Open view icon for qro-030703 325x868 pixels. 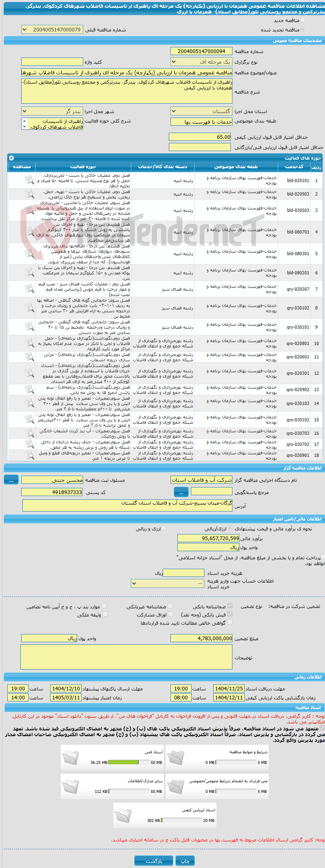pos(29,433)
